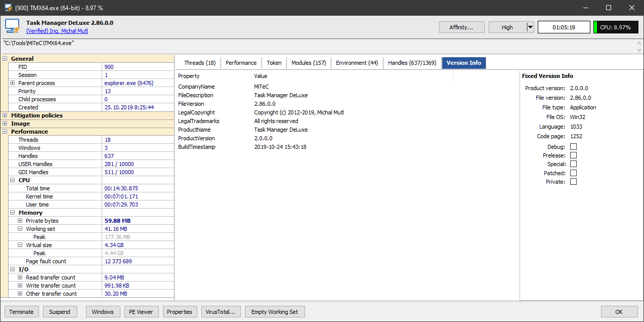Click the Value column header

click(x=353, y=76)
